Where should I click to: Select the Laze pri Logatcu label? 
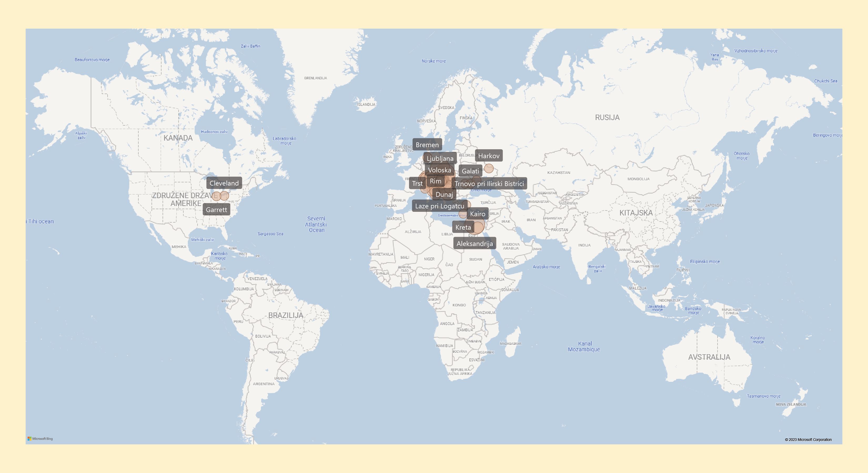click(439, 206)
